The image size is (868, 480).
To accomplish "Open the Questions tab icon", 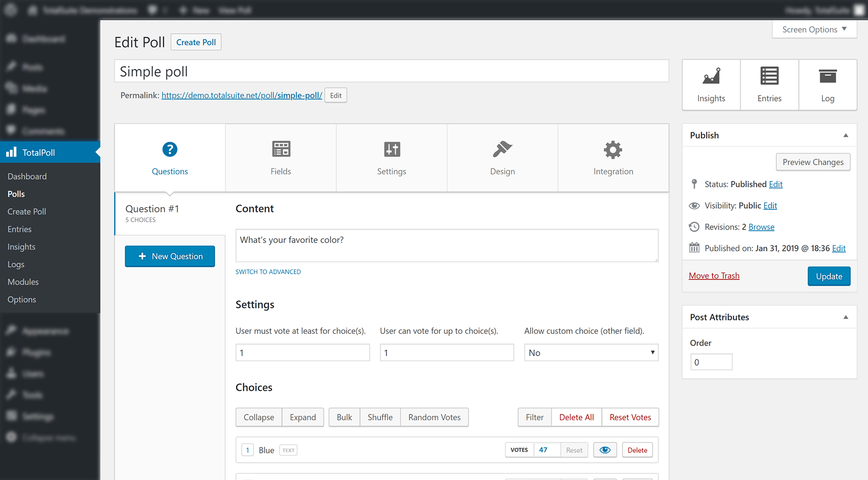I will [170, 149].
